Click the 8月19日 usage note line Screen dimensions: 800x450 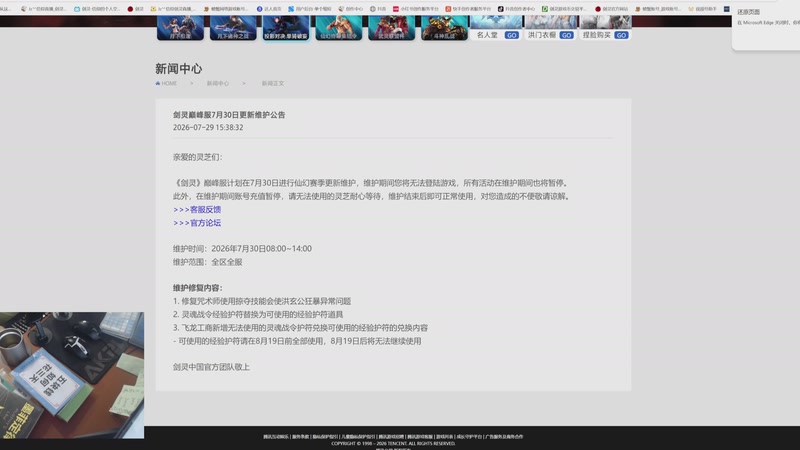click(x=297, y=341)
